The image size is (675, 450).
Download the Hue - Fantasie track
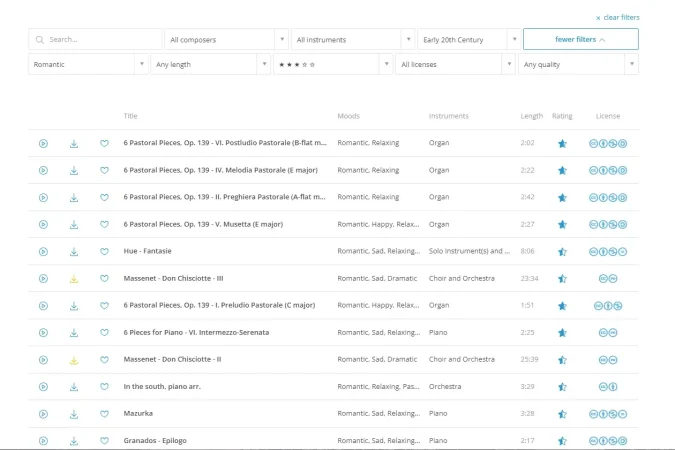pos(74,251)
